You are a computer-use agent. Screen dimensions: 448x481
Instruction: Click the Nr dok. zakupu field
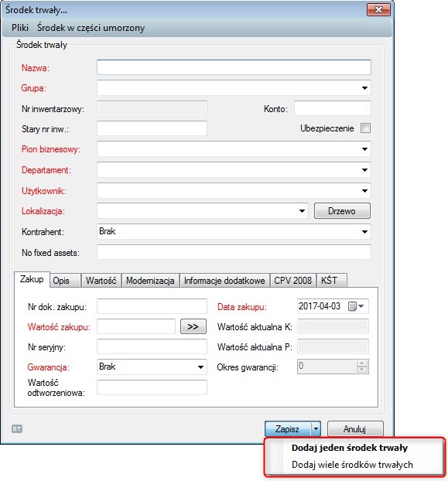152,306
